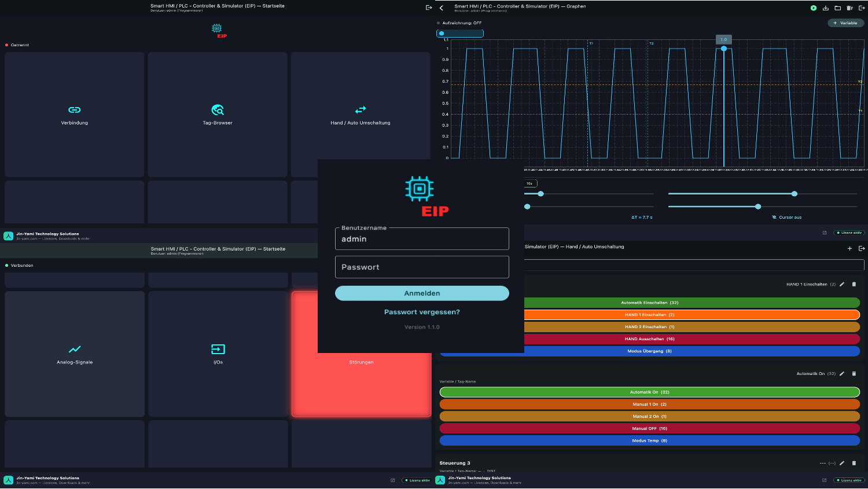Open the Verbindung tile
The image size is (868, 489).
click(75, 115)
